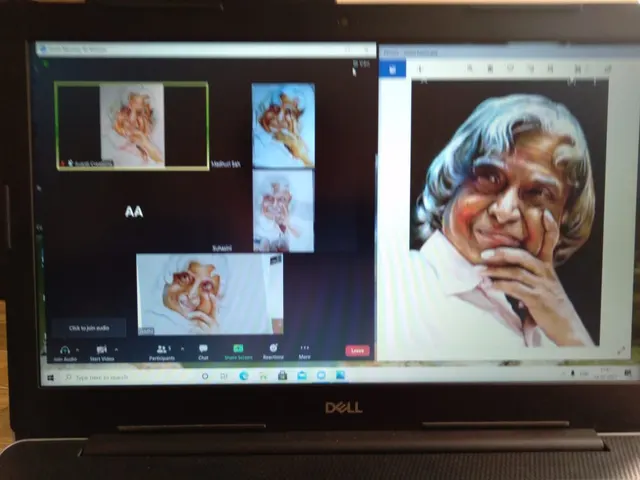Image resolution: width=640 pixels, height=480 pixels.
Task: Click the portrait image in the Photos window
Action: tap(506, 213)
